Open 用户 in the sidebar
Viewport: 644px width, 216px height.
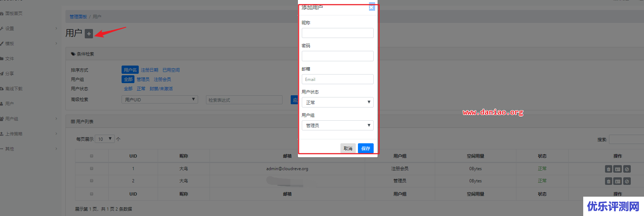pos(9,104)
